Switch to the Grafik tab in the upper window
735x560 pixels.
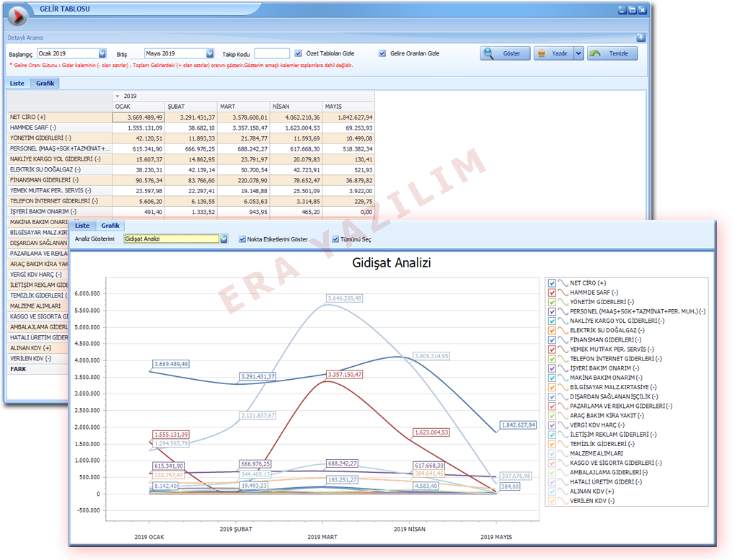[45, 84]
